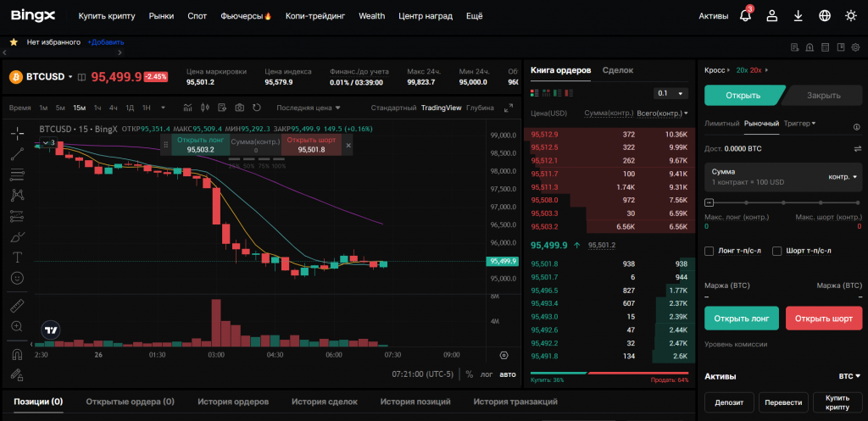Click the chart screenshot camera icon

[240, 108]
